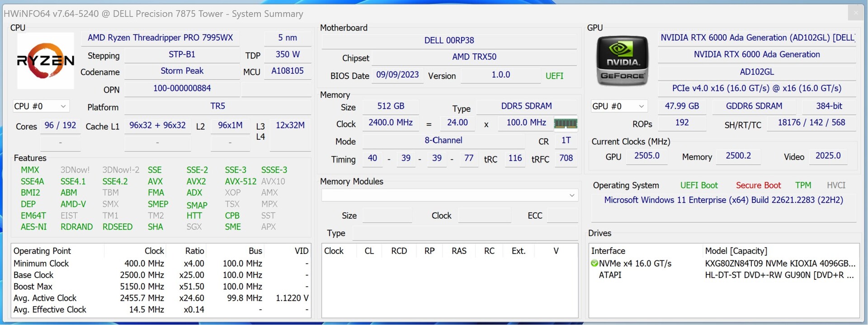Click the Secure Boot status indicator
The image size is (868, 325).
tap(758, 185)
